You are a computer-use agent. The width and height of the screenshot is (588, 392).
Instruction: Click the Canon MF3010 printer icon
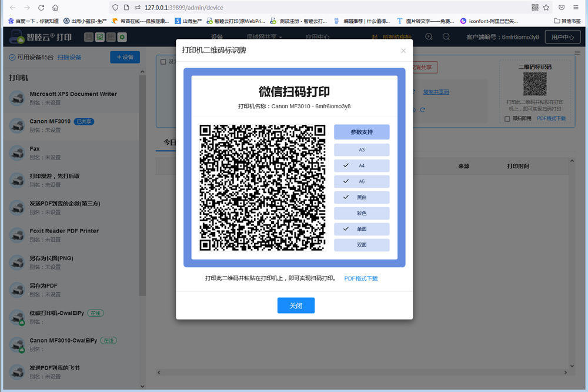(17, 125)
